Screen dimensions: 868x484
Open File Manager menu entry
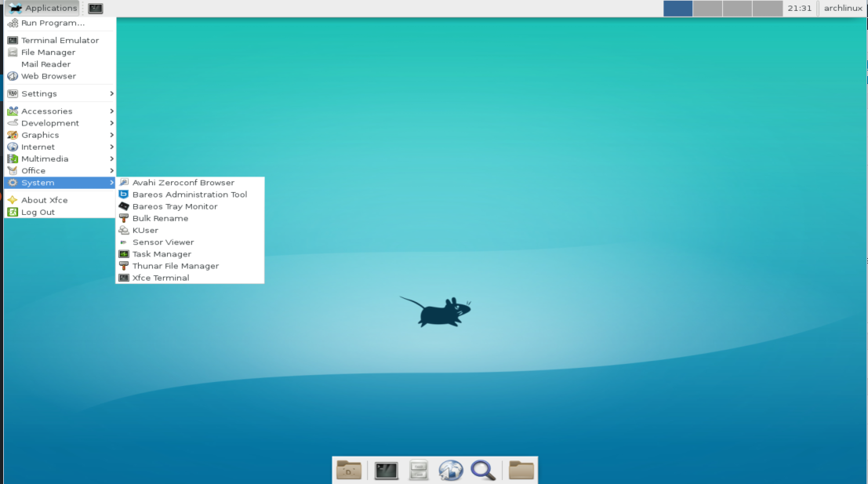click(60, 52)
